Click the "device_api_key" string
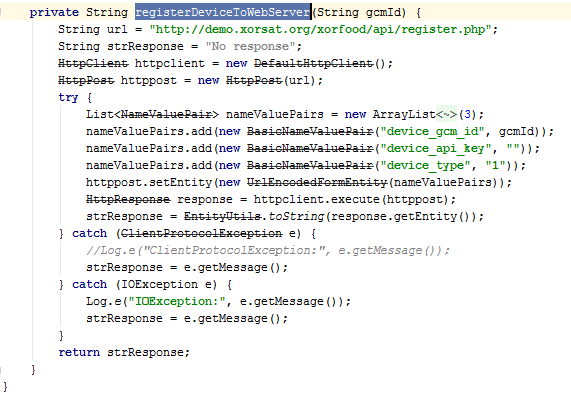Screen dimensions: 571x409 [436, 148]
